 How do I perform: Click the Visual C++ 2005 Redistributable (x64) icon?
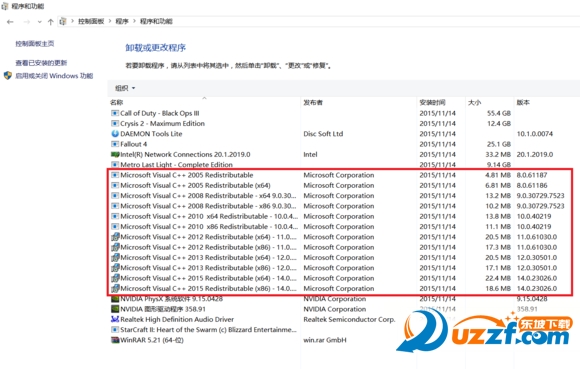(x=115, y=185)
